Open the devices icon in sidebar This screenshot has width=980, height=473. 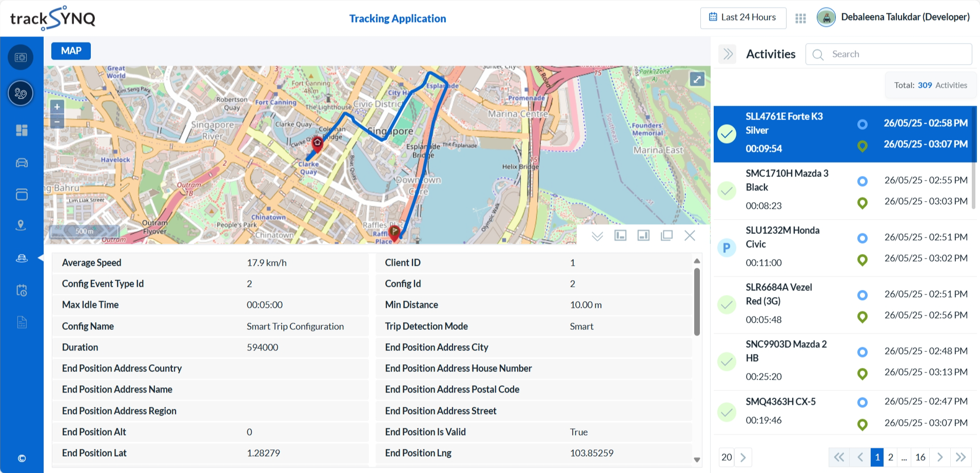pyautogui.click(x=21, y=194)
